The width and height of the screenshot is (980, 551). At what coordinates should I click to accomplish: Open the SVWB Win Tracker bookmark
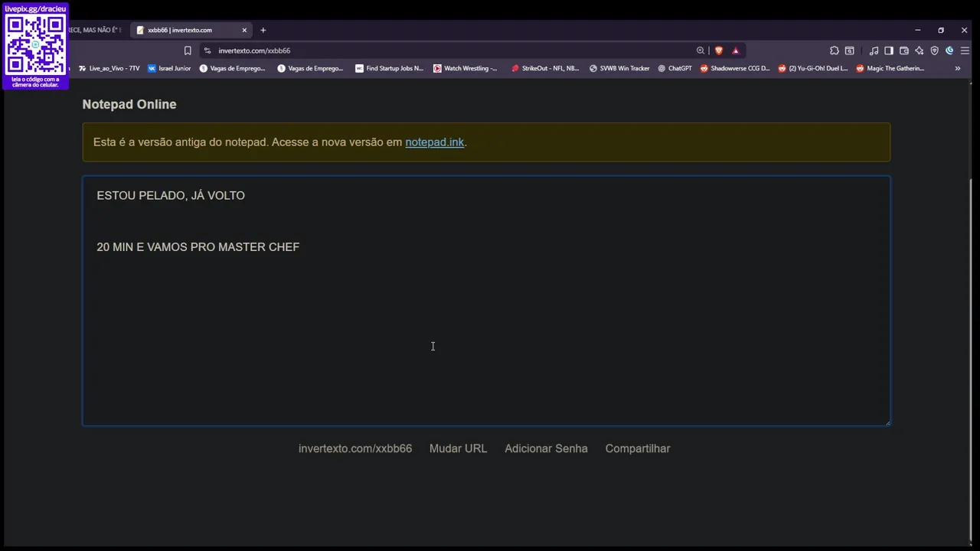[619, 68]
